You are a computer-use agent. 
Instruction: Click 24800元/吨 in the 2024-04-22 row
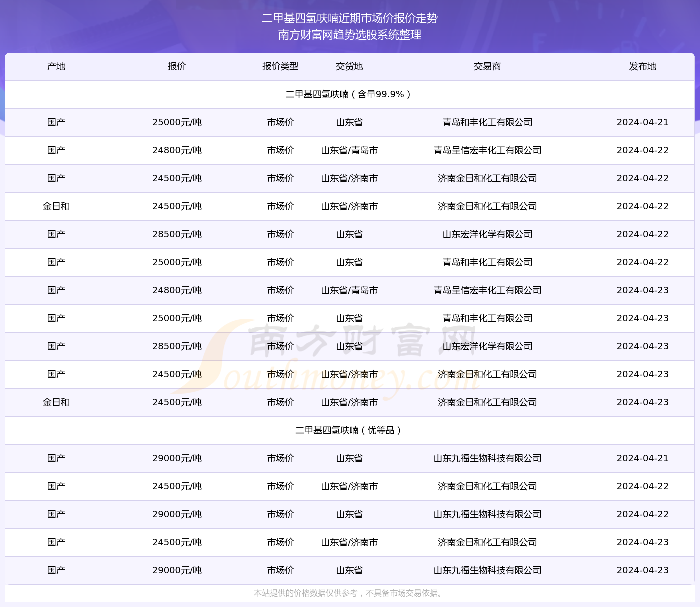click(x=177, y=150)
